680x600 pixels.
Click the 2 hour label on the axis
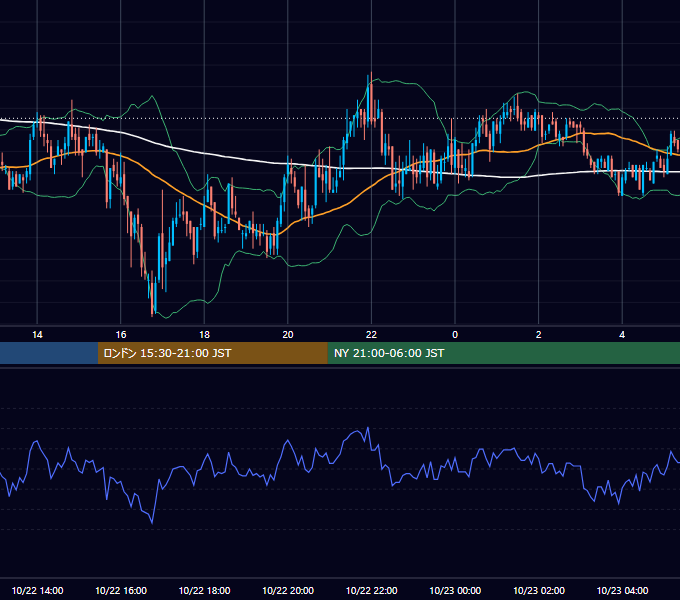tap(539, 335)
